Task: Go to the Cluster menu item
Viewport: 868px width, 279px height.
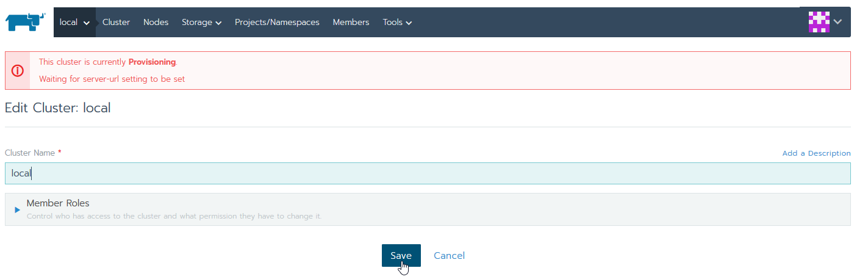Action: (x=116, y=22)
